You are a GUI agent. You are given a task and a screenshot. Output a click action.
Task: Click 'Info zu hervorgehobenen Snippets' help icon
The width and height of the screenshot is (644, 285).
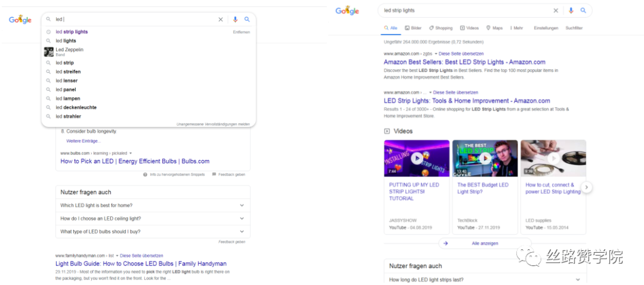[x=145, y=175]
